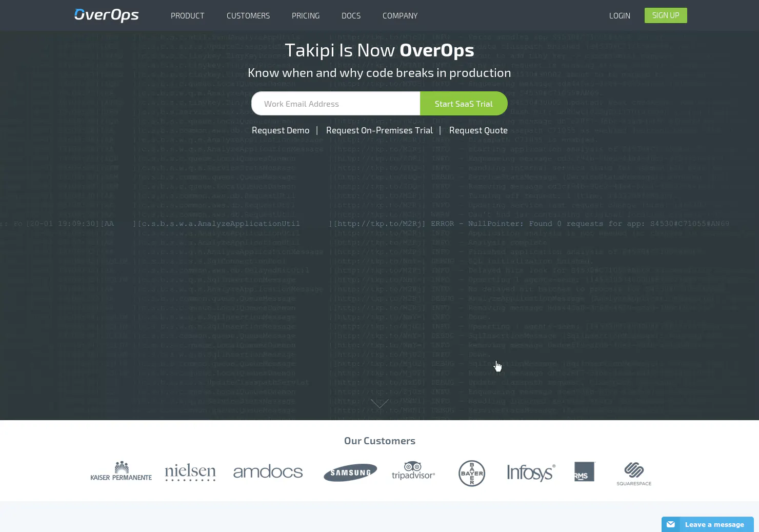The width and height of the screenshot is (759, 532).
Task: Open the DOCS menu item
Action: tap(351, 16)
